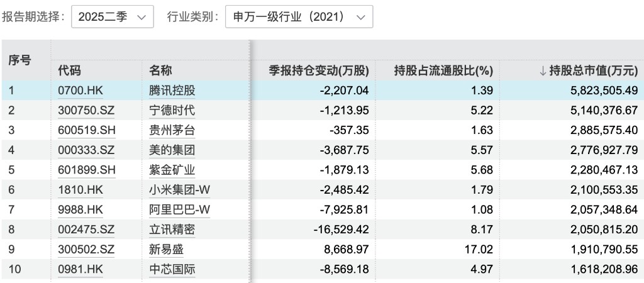Click the 报告期选择 label
Screen dimensions: 644x283
pyautogui.click(x=34, y=17)
